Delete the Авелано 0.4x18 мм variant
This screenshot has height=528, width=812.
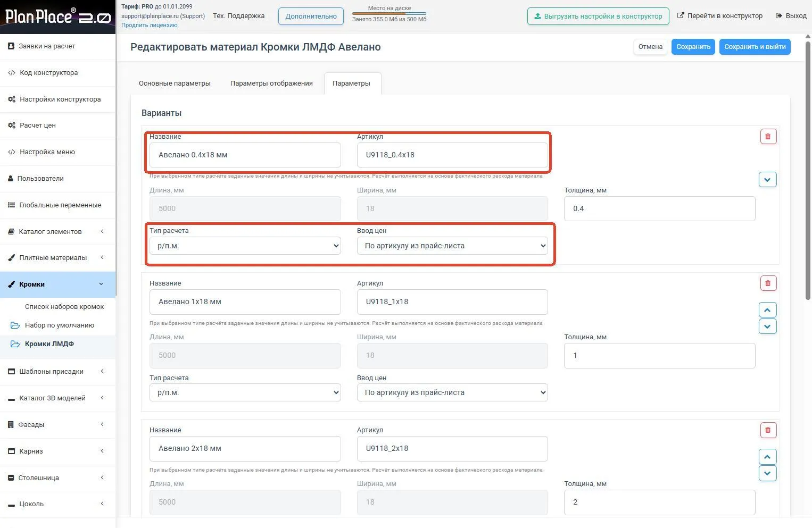768,137
